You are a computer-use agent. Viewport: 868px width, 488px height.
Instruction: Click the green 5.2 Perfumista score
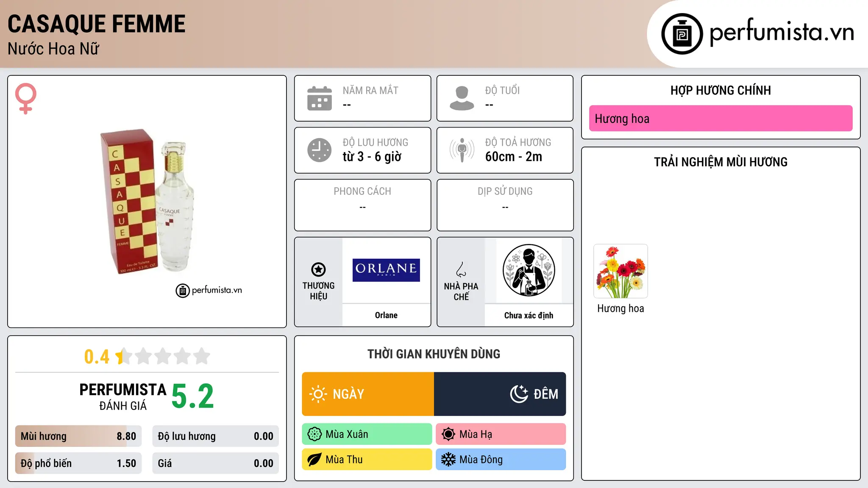tap(193, 396)
